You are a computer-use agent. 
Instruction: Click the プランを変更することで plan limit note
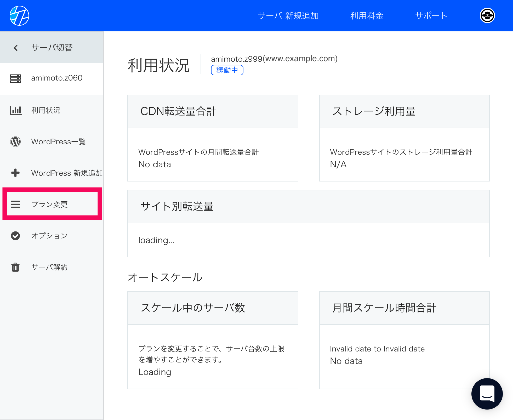coord(211,354)
